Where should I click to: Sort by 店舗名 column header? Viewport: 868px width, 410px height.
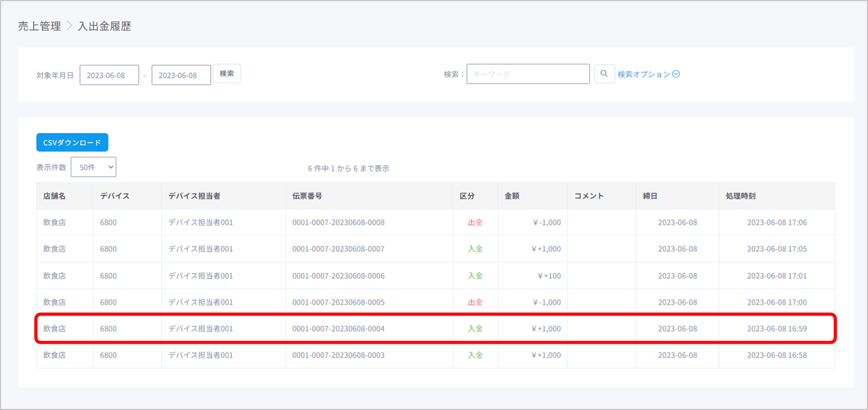click(x=54, y=196)
